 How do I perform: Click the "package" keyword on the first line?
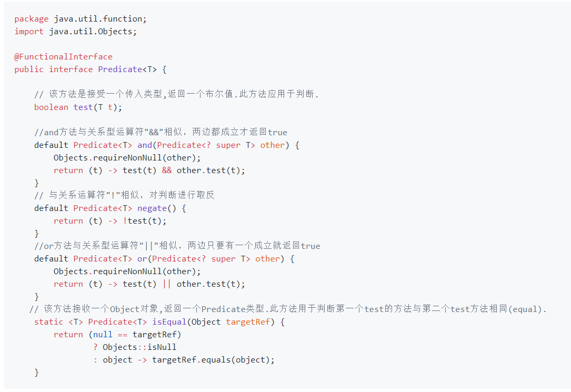tap(32, 19)
